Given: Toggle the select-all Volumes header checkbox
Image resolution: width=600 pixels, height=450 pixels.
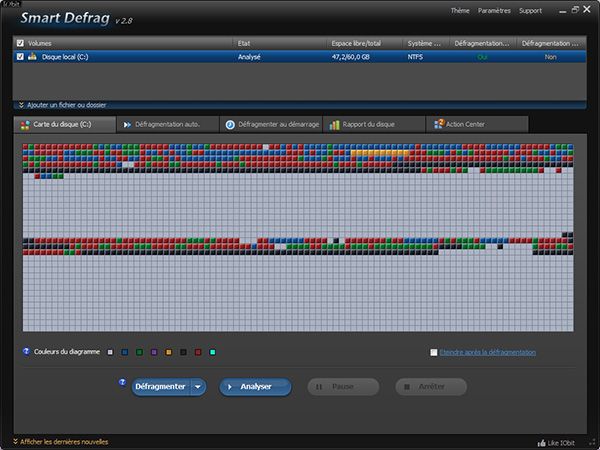Looking at the screenshot, I should pos(20,44).
